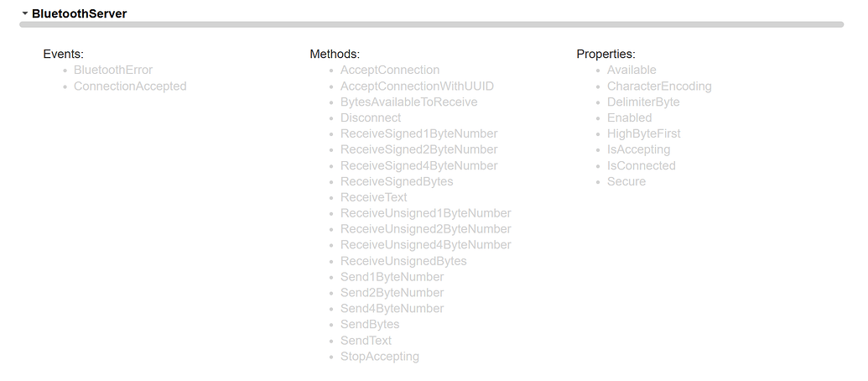The height and width of the screenshot is (381, 868).
Task: Click the HighByteFirst property link
Action: (644, 134)
